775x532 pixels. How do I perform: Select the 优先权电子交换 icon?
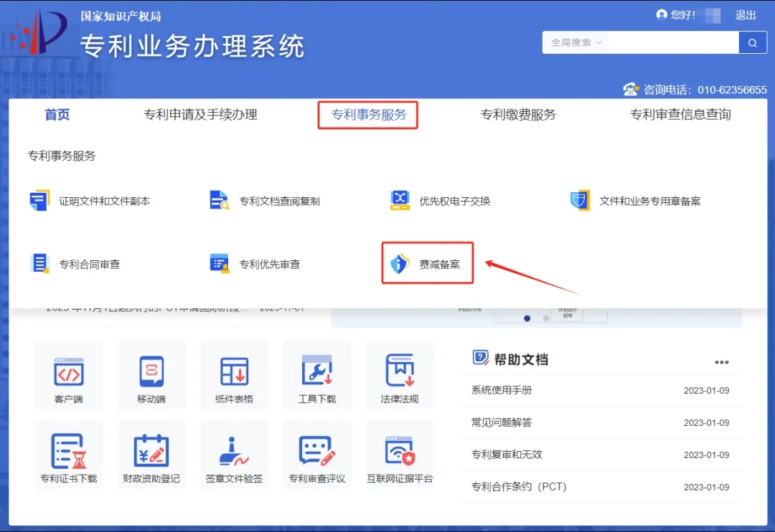pyautogui.click(x=400, y=201)
